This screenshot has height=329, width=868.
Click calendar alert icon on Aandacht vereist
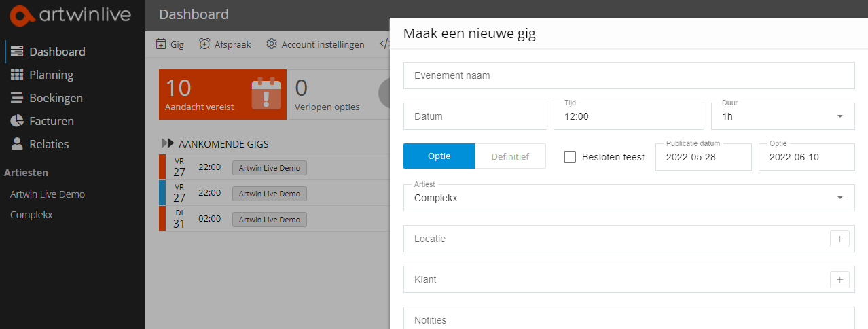266,94
